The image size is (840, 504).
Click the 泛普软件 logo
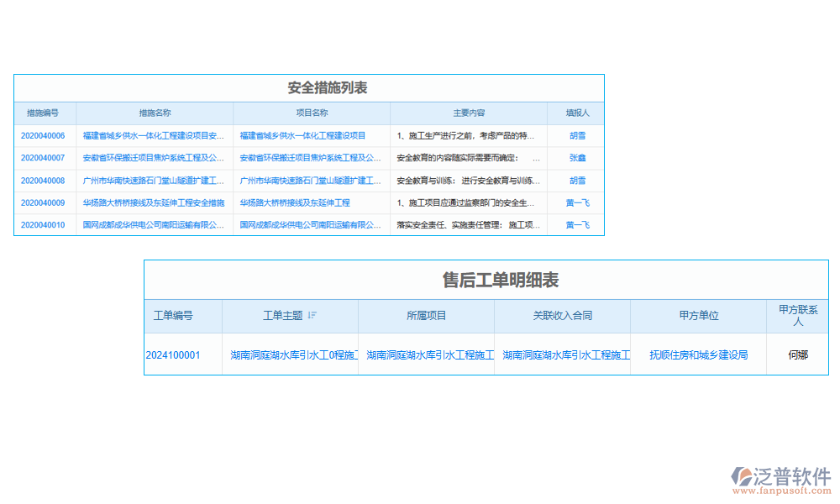click(x=780, y=480)
